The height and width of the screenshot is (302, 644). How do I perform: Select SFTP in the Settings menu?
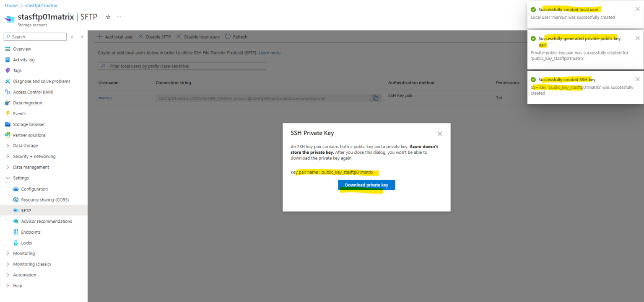[25, 210]
